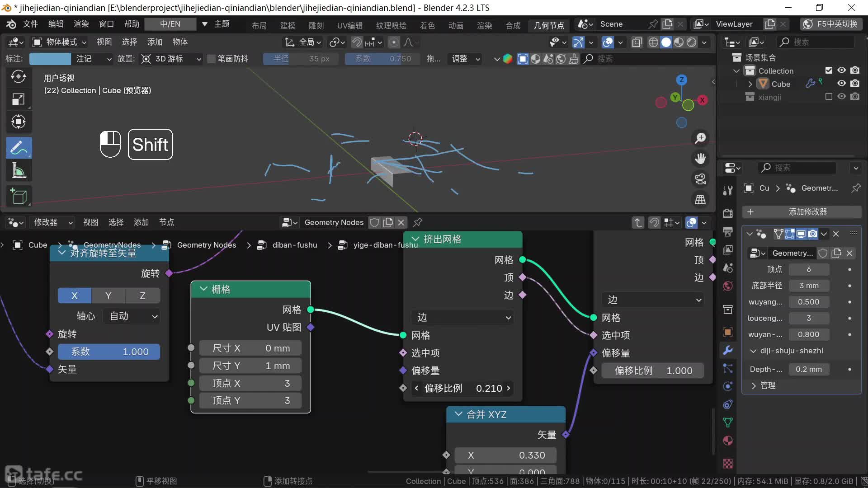
Task: Toggle camera view in viewport
Action: pos(700,179)
